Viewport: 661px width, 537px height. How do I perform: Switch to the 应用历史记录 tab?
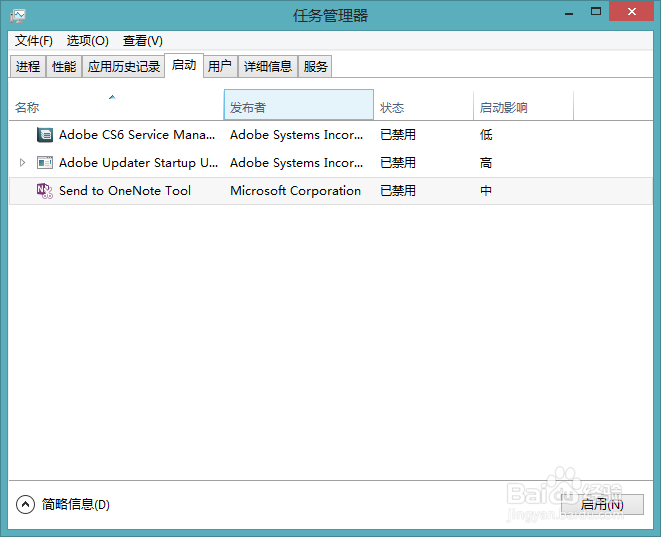[124, 67]
